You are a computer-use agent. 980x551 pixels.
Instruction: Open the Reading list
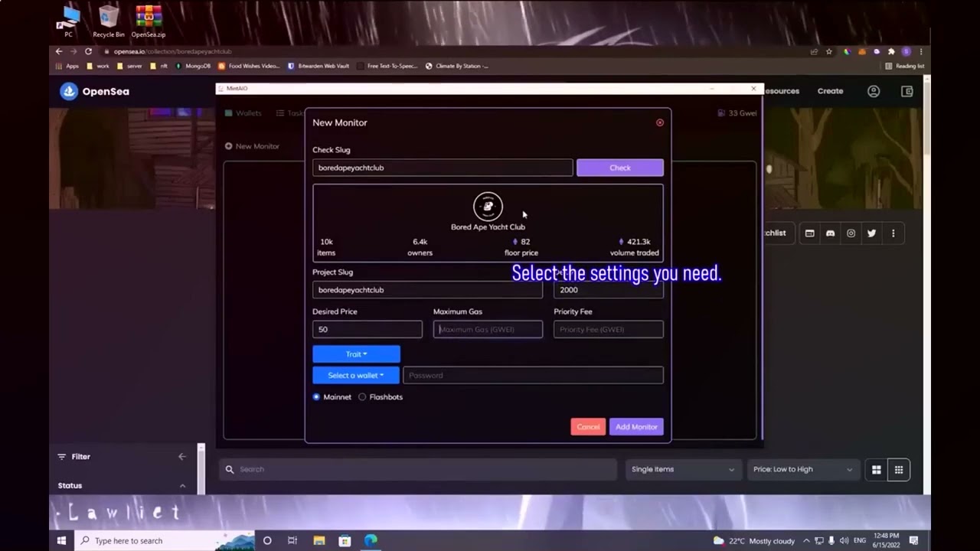pos(905,66)
